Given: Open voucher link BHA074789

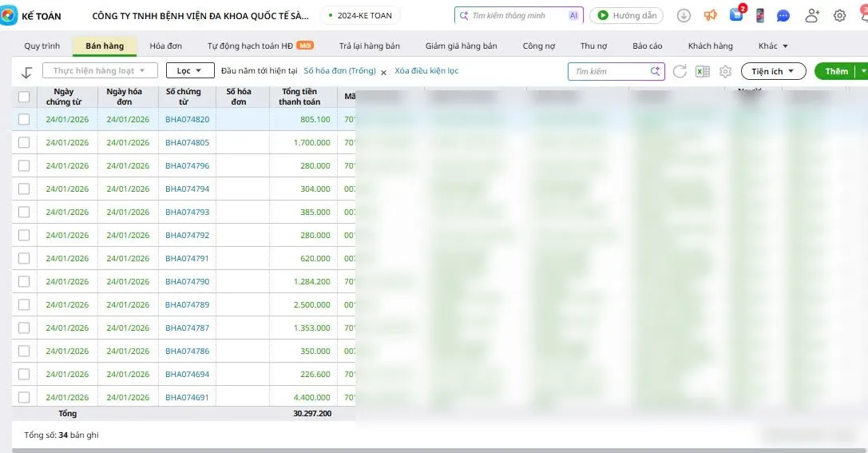Looking at the screenshot, I should tap(187, 304).
